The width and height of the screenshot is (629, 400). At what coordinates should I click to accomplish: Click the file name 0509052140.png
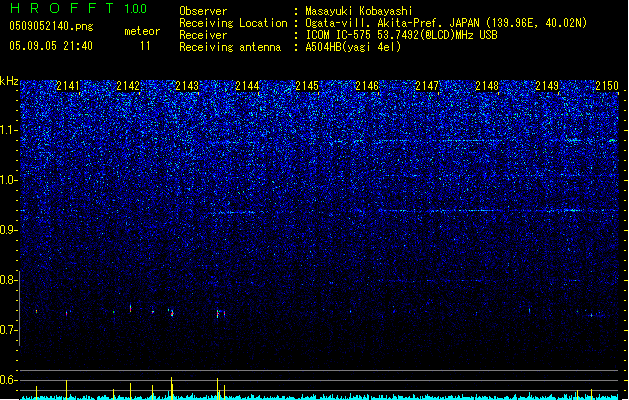(51, 26)
